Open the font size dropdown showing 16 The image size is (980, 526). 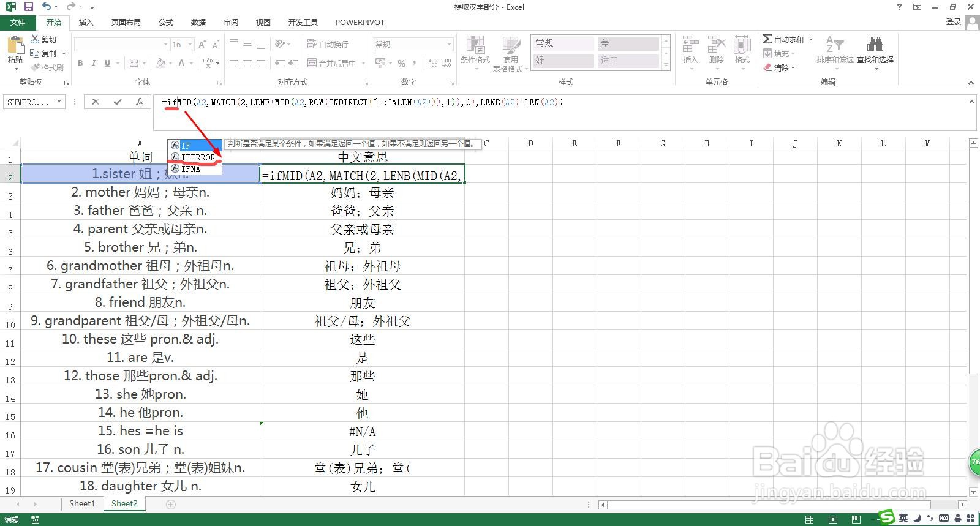click(x=190, y=45)
